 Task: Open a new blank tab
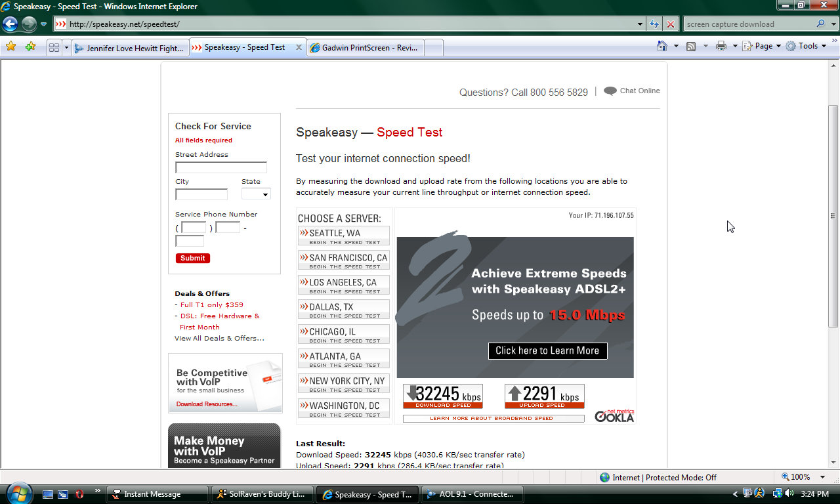[434, 48]
